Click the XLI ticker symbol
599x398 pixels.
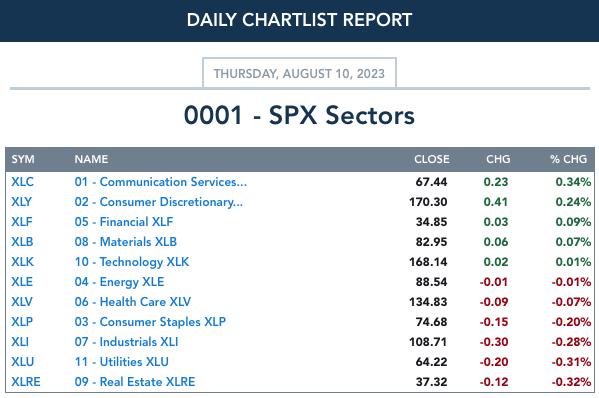click(x=20, y=342)
